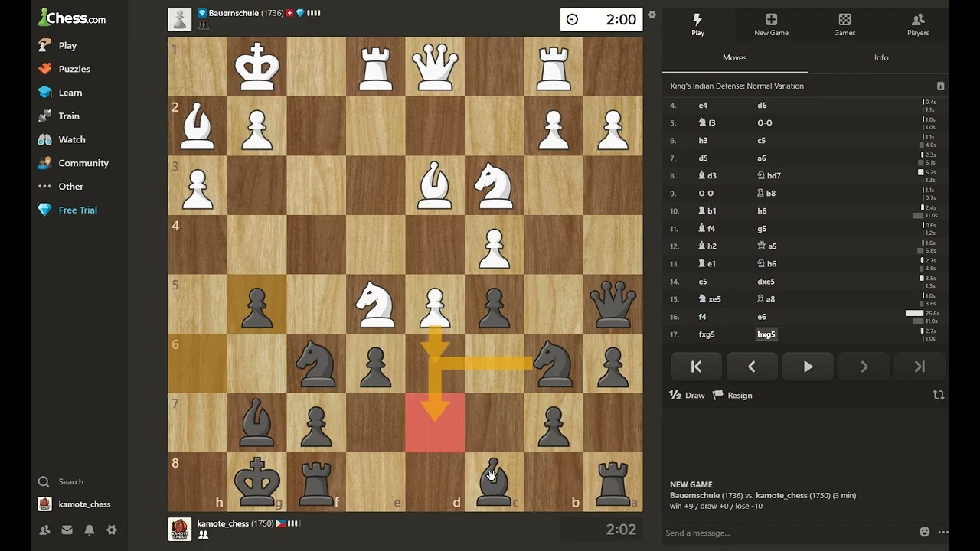Click the red highlighted d7 square
The width and height of the screenshot is (980, 551).
pos(435,422)
